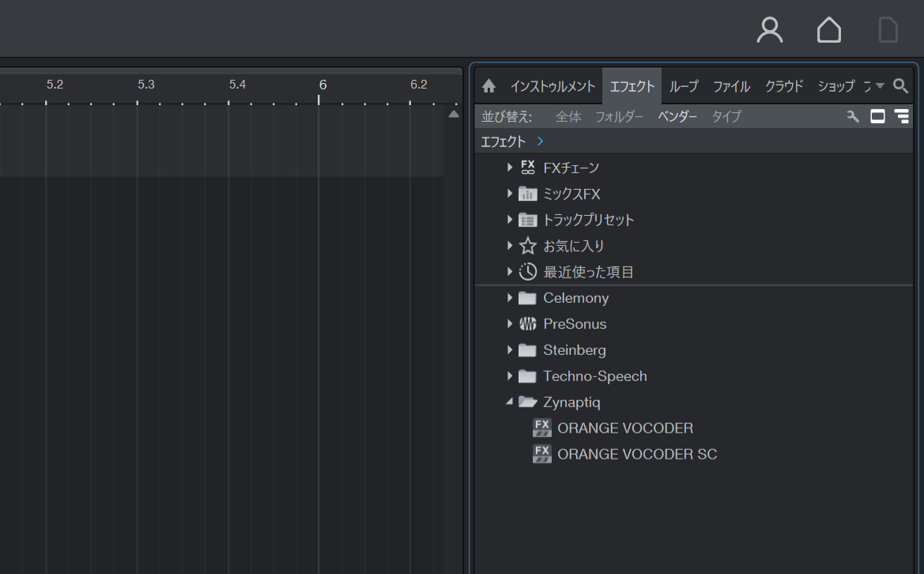This screenshot has width=924, height=574.
Task: Collapse the Zynaptiq vendor folder
Action: (509, 402)
